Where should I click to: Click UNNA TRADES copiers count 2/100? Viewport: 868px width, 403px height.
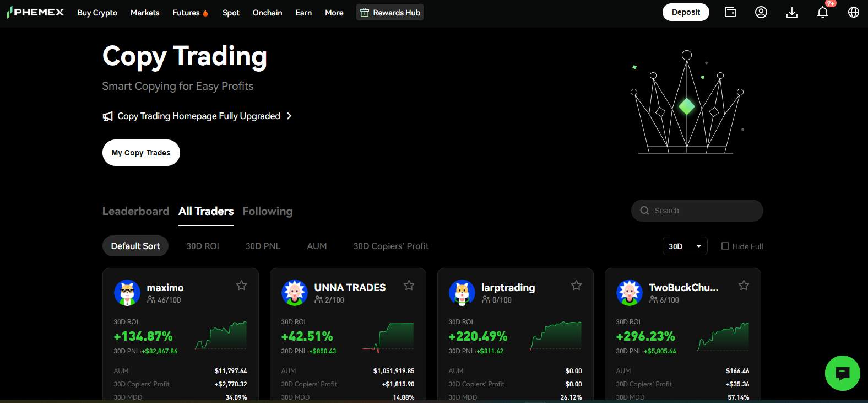[329, 300]
